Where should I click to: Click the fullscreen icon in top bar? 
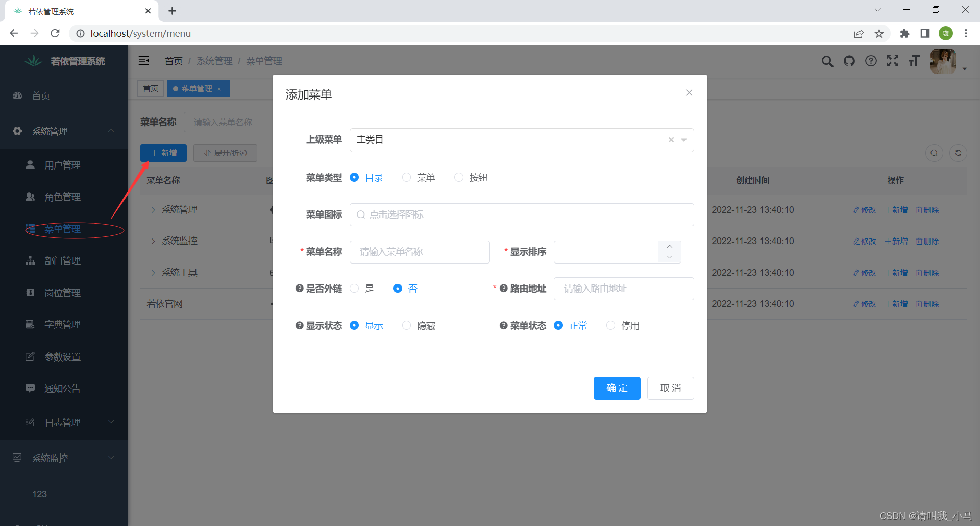tap(892, 61)
